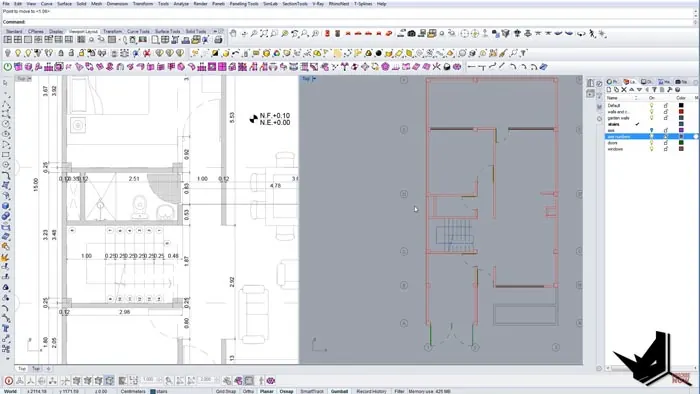Toggle SmartTrack in status bar
Viewport: 700px width, 394px height.
point(312,391)
